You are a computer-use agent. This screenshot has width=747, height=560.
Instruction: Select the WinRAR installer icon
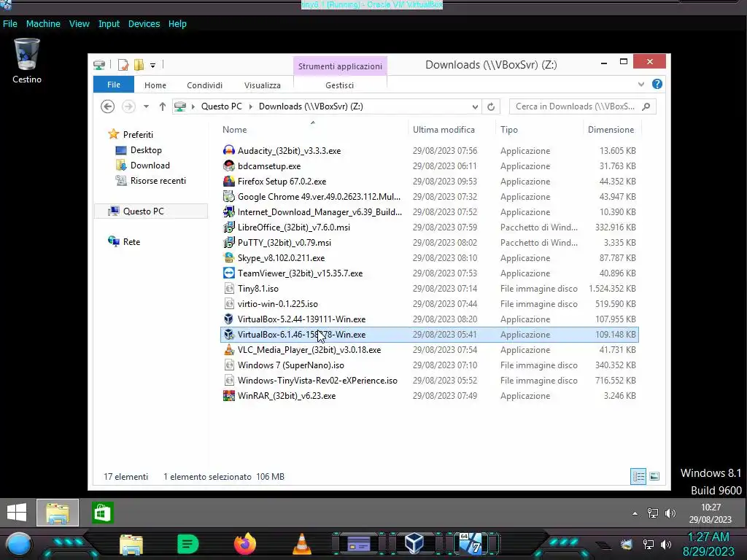228,395
